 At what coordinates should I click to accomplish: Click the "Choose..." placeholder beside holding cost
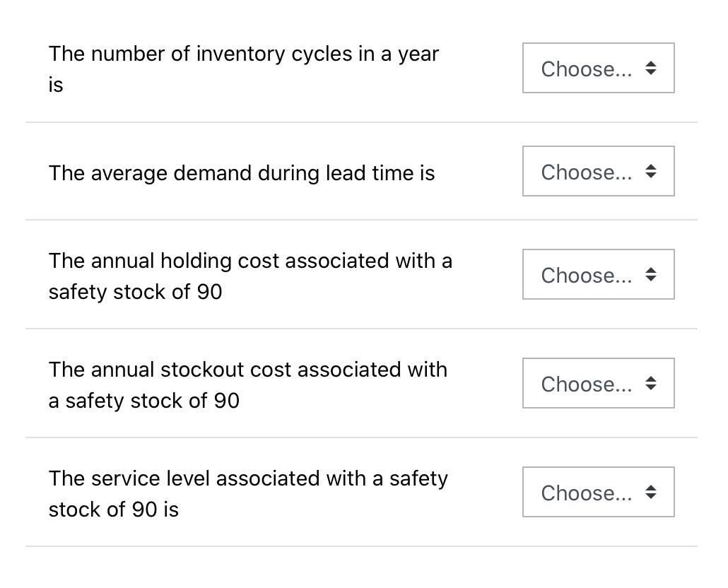[586, 276]
